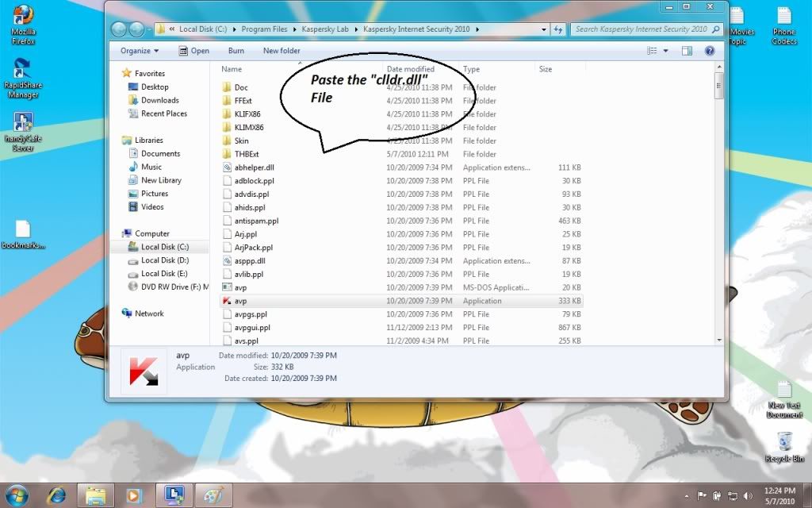Switch to Paint taskbar button

[213, 495]
